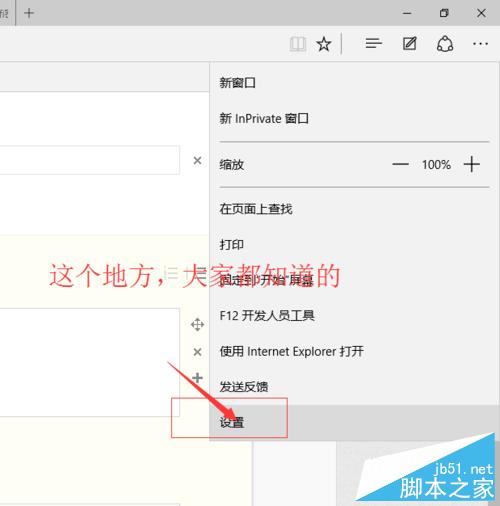Select 新窗口 menu entry
The image size is (500, 506).
point(354,83)
